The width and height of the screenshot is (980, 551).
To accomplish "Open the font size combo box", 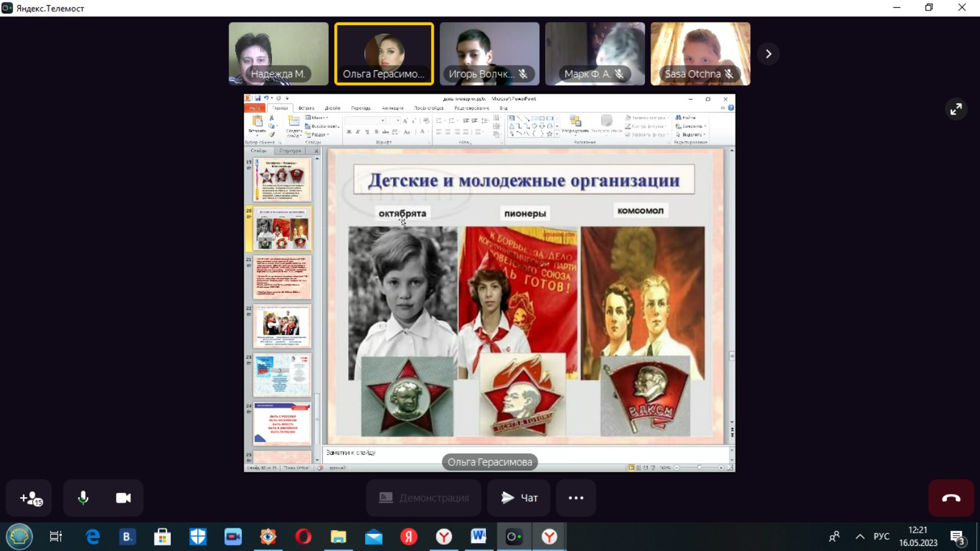I will [x=393, y=121].
